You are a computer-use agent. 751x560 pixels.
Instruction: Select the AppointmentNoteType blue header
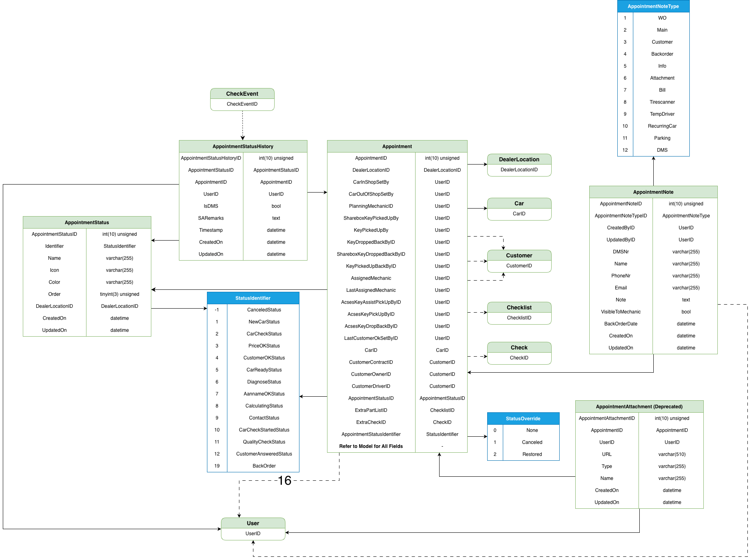click(x=653, y=6)
